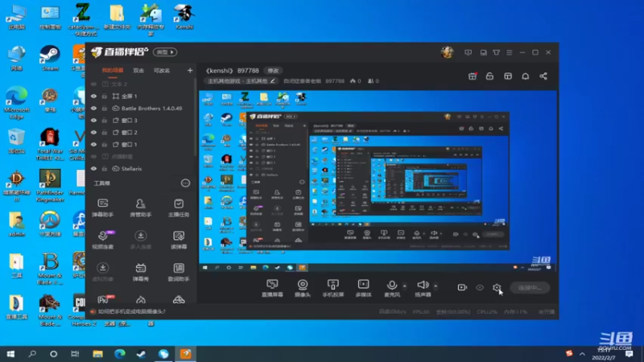Open Microsoft Edge from taskbar
The width and height of the screenshot is (644, 362).
pyautogui.click(x=119, y=354)
